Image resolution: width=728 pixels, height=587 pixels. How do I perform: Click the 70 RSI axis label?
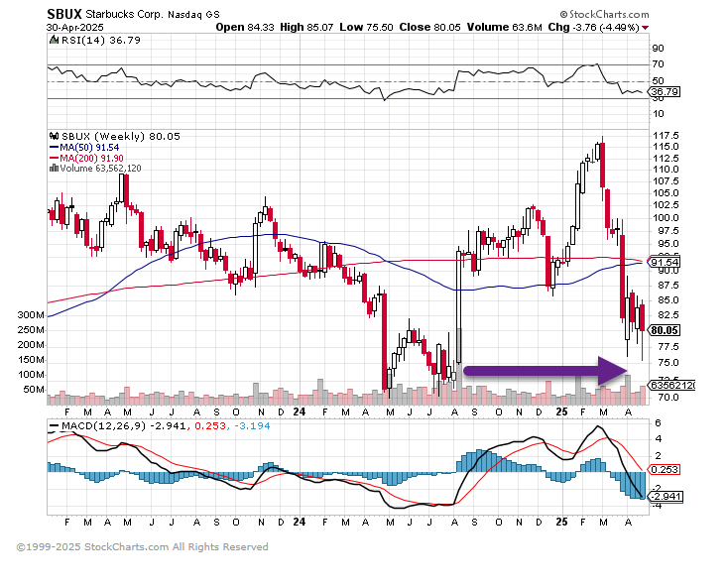(x=658, y=64)
